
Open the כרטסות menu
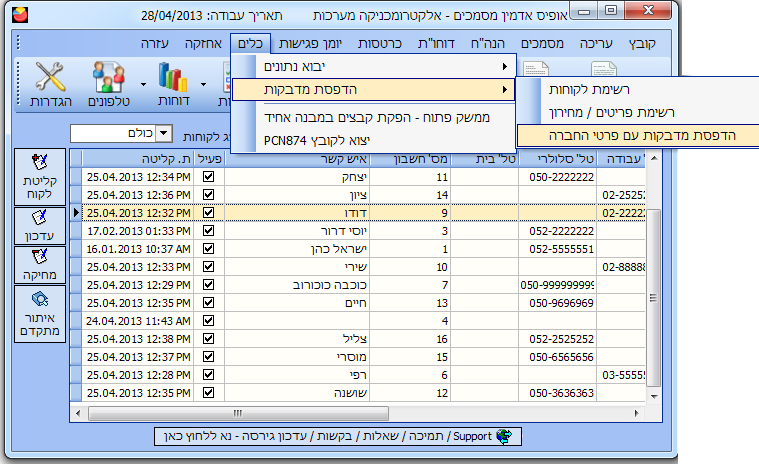tap(380, 44)
